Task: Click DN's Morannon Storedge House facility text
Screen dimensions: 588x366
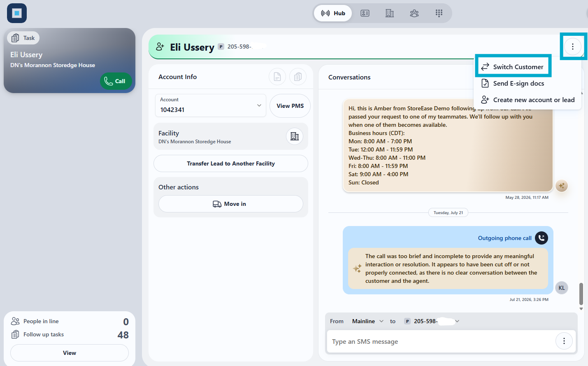Action: (x=195, y=142)
